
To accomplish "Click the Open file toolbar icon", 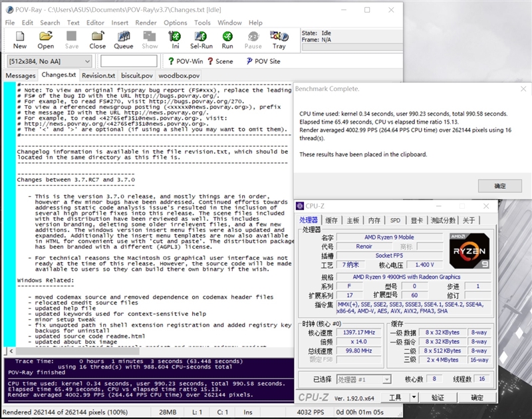I will [46, 40].
